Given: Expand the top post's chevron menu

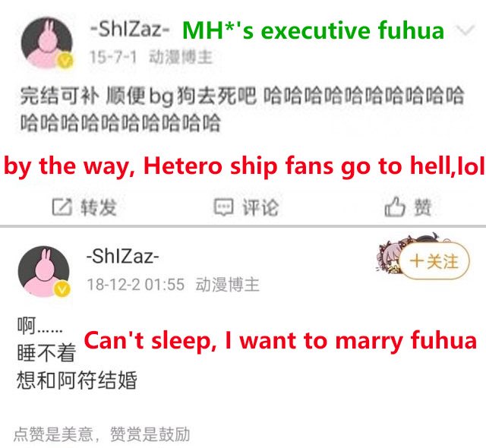Looking at the screenshot, I should tap(465, 30).
